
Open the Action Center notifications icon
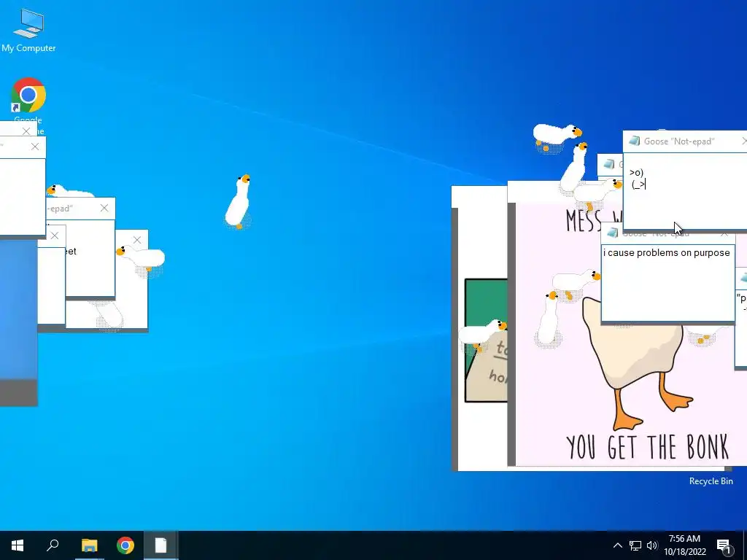click(x=724, y=545)
